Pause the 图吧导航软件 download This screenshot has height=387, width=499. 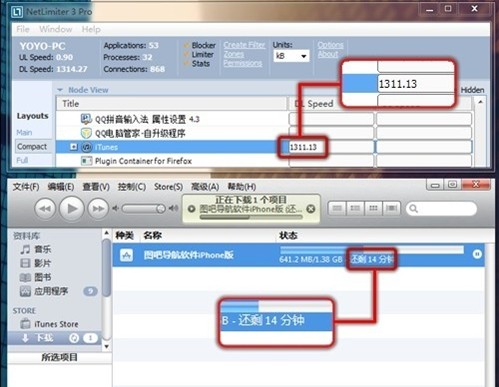[477, 254]
